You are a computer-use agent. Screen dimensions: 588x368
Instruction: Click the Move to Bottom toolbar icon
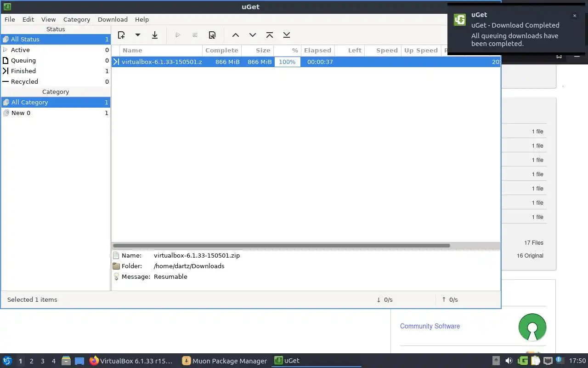tap(287, 35)
